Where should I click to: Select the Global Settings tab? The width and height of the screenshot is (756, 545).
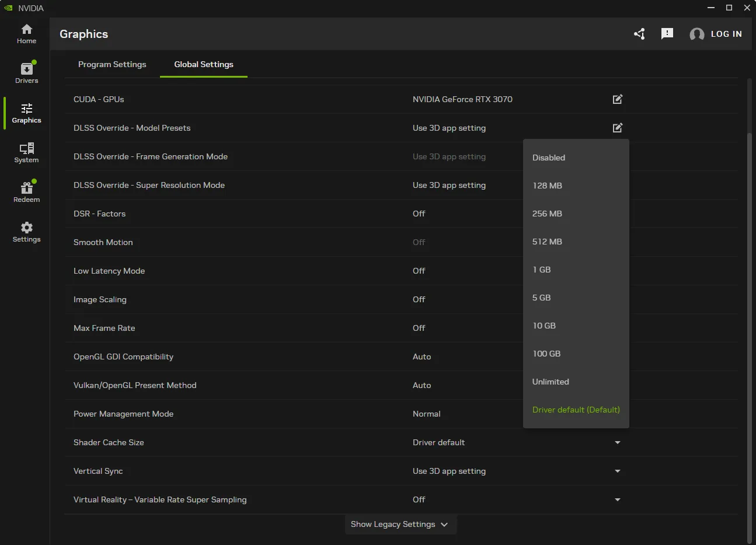point(204,64)
